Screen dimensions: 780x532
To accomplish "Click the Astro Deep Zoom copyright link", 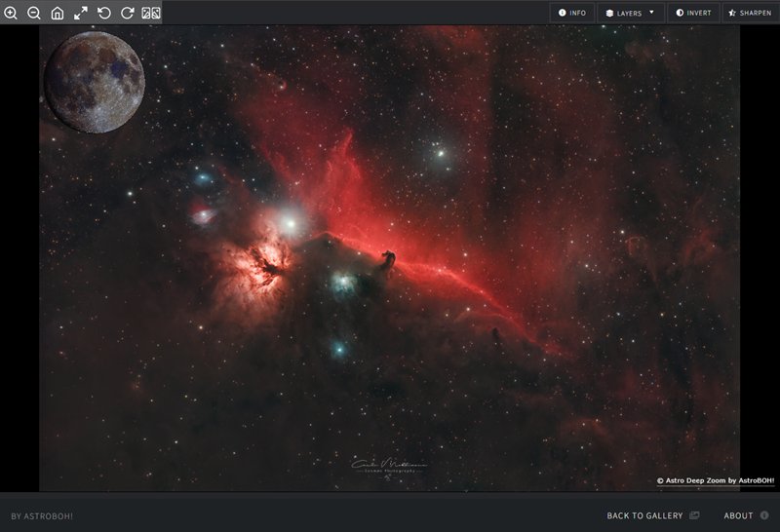I will (x=716, y=480).
